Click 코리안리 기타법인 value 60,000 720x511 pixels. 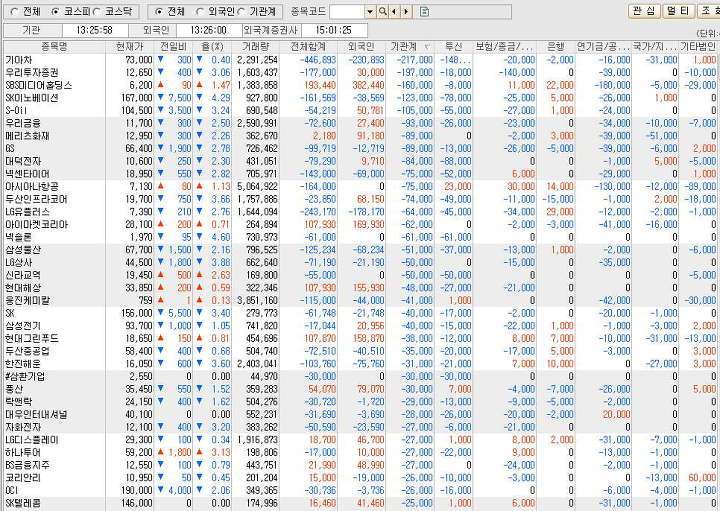[702, 478]
